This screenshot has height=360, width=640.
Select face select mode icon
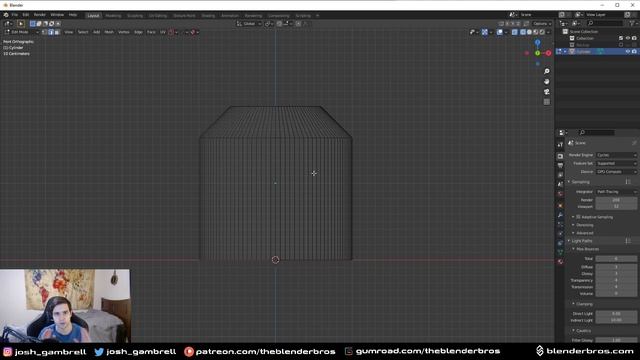[x=57, y=32]
